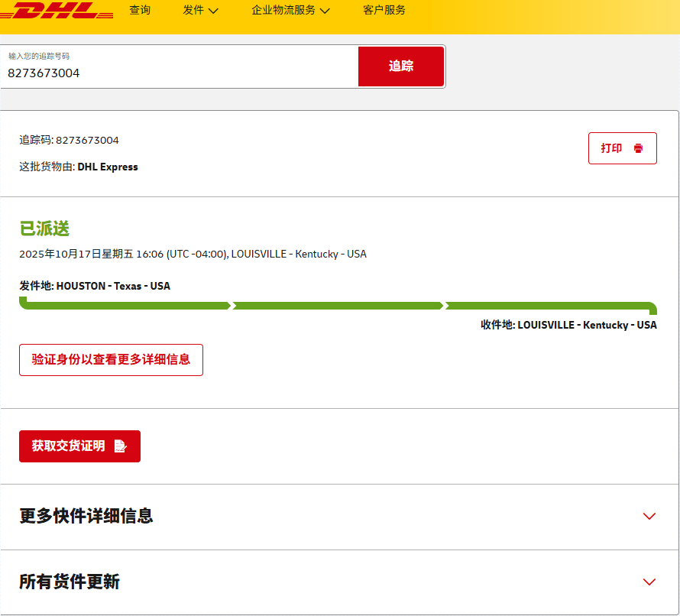Image resolution: width=680 pixels, height=616 pixels.
Task: Click first segment of green progress bar
Action: tap(126, 306)
